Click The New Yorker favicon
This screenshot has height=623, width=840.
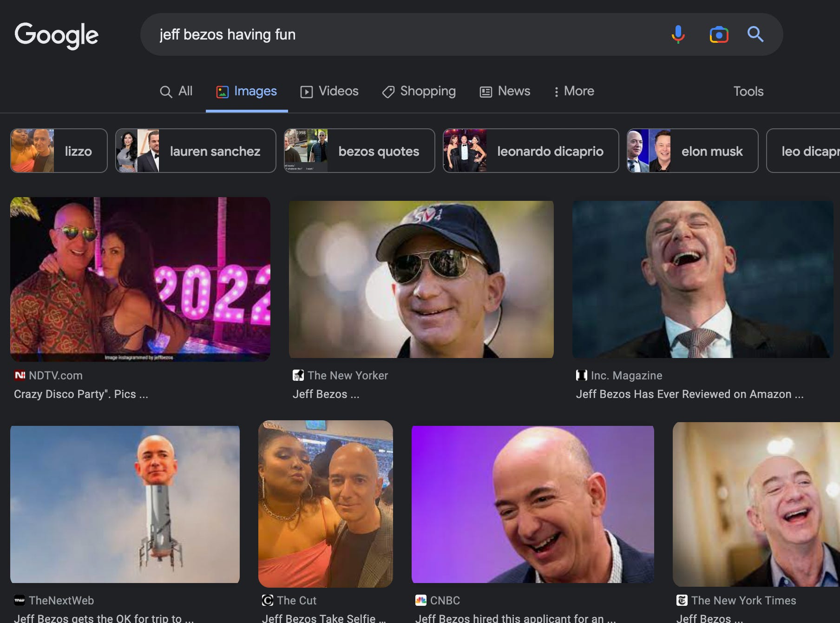[298, 375]
